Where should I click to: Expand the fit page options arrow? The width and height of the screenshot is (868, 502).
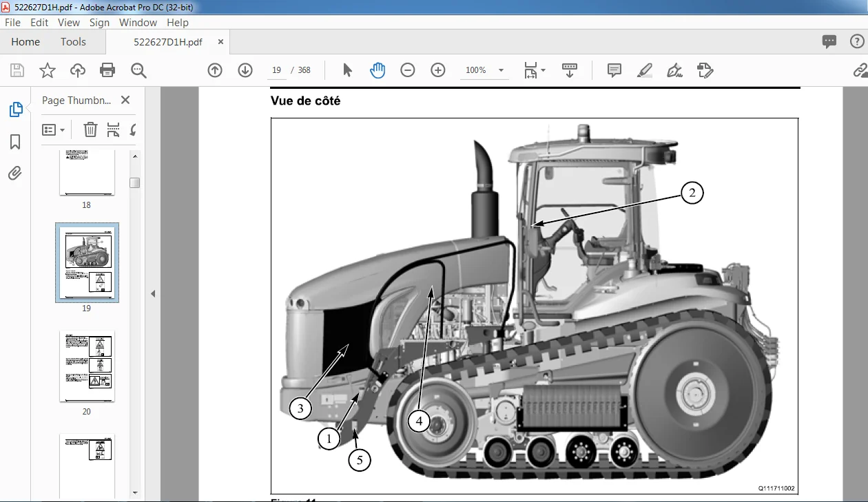543,70
